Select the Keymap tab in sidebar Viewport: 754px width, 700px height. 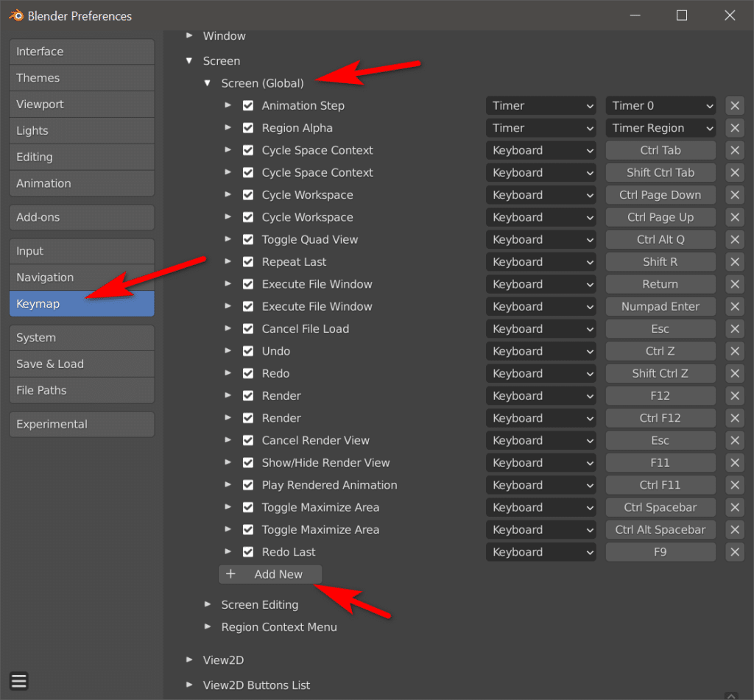(x=82, y=304)
